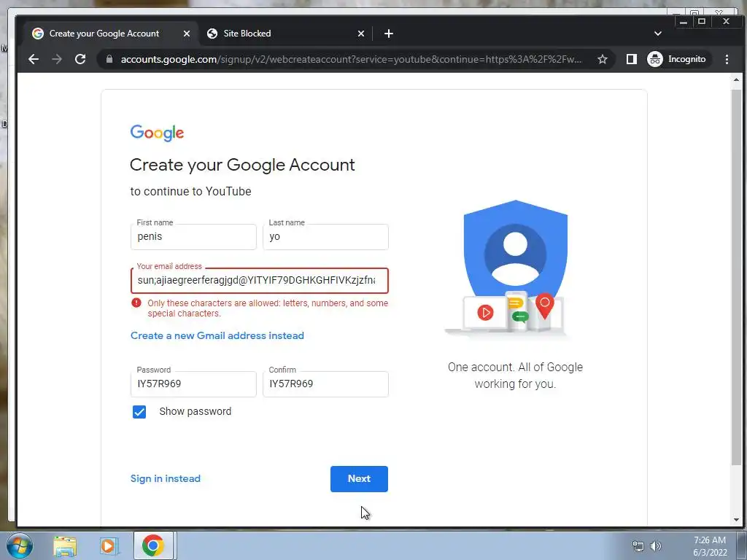Click the 'Only these characters are allowed' error text
747x560 pixels.
[x=268, y=308]
